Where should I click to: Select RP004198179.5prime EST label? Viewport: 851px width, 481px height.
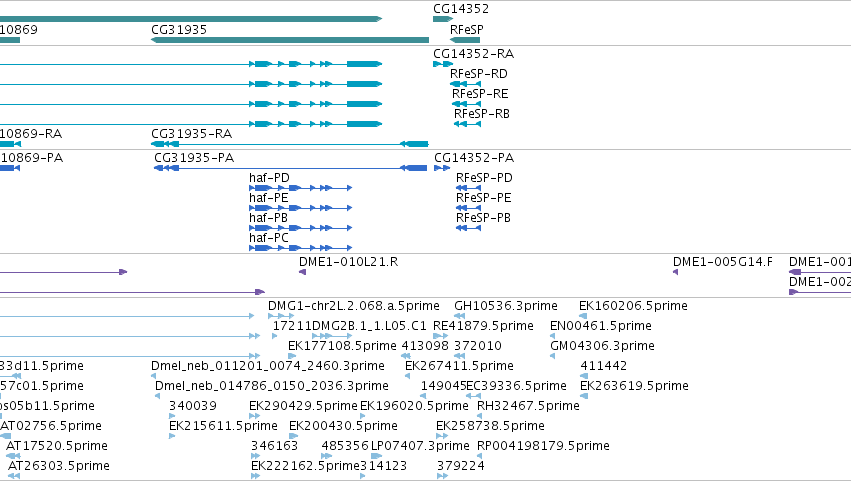pos(543,447)
